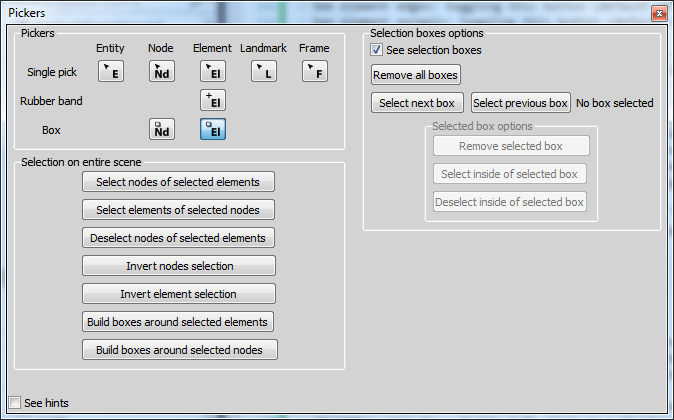Activate the Node box picker

click(x=162, y=129)
